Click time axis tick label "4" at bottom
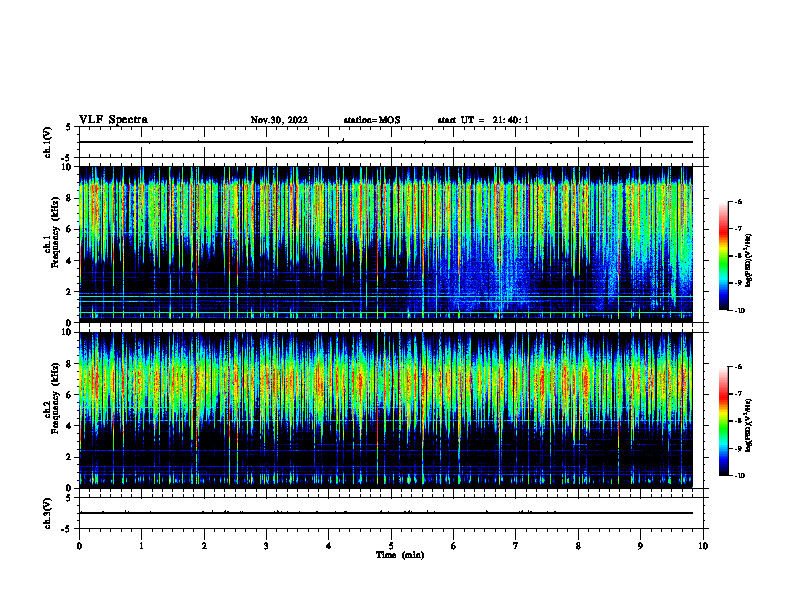The width and height of the screenshot is (792, 612). click(329, 546)
